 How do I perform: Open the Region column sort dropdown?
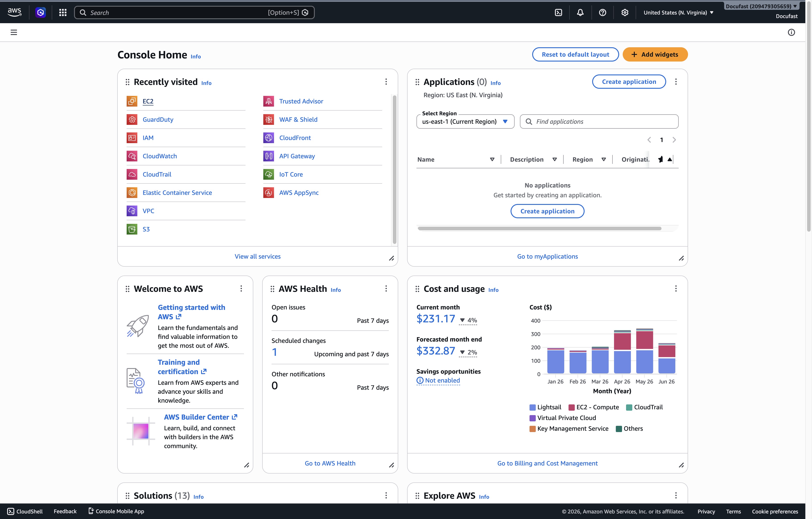(x=604, y=159)
